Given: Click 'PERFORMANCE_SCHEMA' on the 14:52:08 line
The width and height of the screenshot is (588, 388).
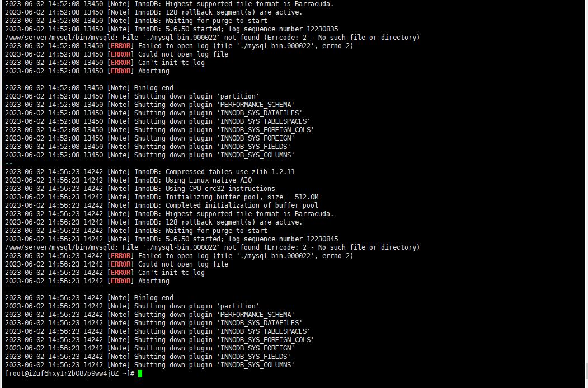Looking at the screenshot, I should [256, 105].
